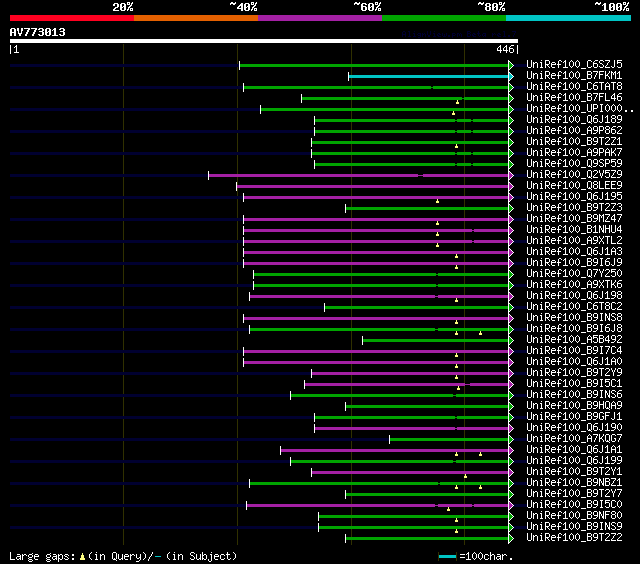This screenshot has height=564, width=640.
Task: Select the UniRef100_B9T2Y7 label
Action: (x=574, y=494)
